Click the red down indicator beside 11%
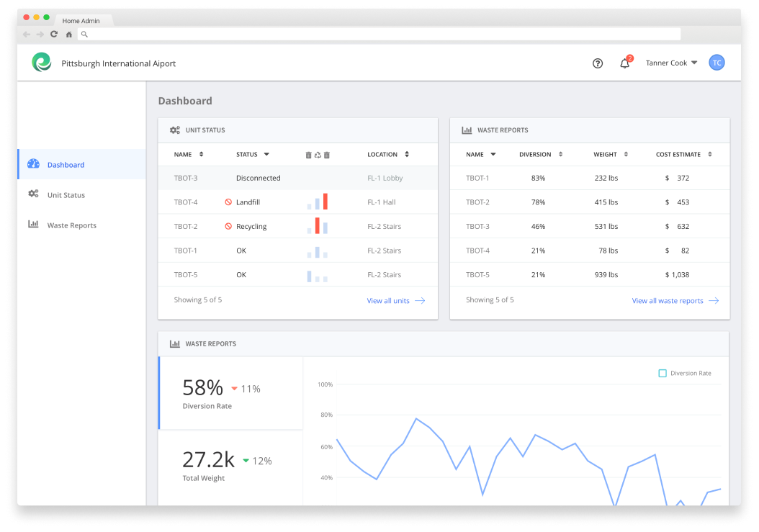The image size is (759, 532). click(x=234, y=389)
